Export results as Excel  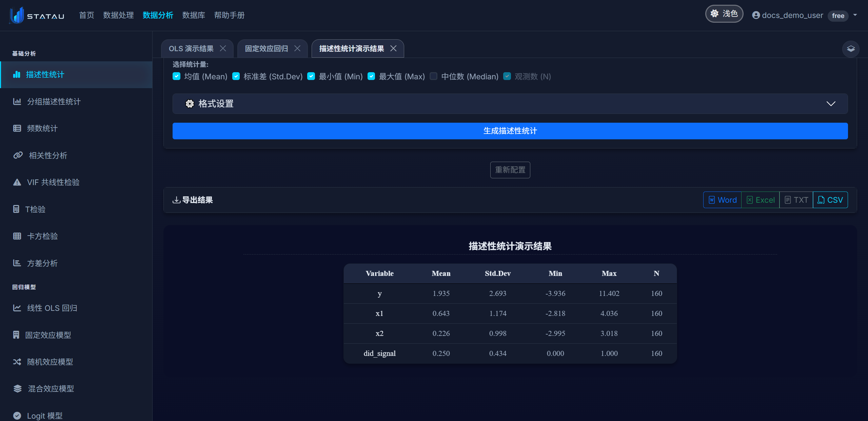tap(761, 200)
